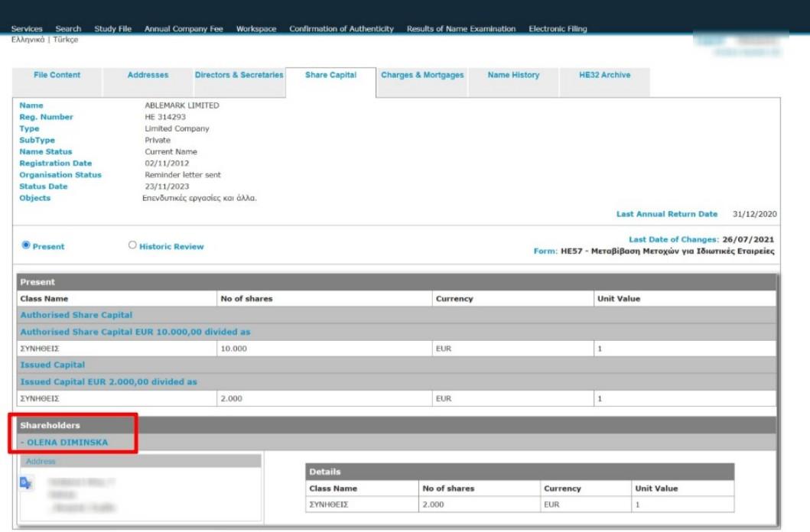
Task: Click the company name ABLEMARK LIMITED
Action: (182, 105)
